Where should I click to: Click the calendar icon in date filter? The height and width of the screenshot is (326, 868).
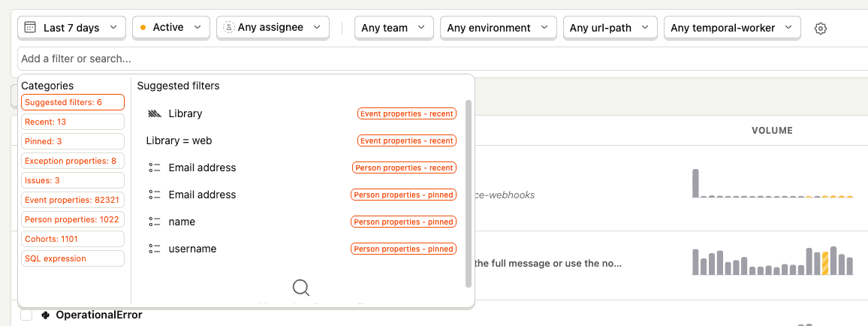31,27
